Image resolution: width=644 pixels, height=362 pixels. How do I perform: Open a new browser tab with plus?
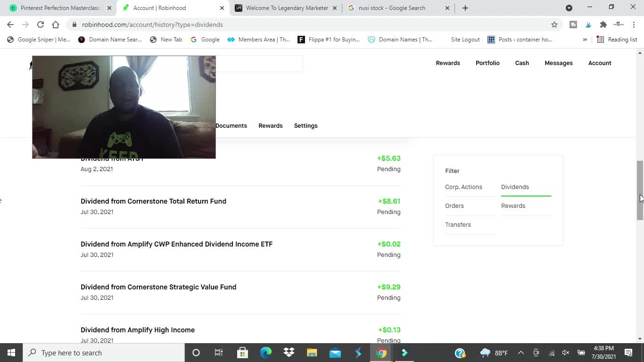click(x=465, y=8)
